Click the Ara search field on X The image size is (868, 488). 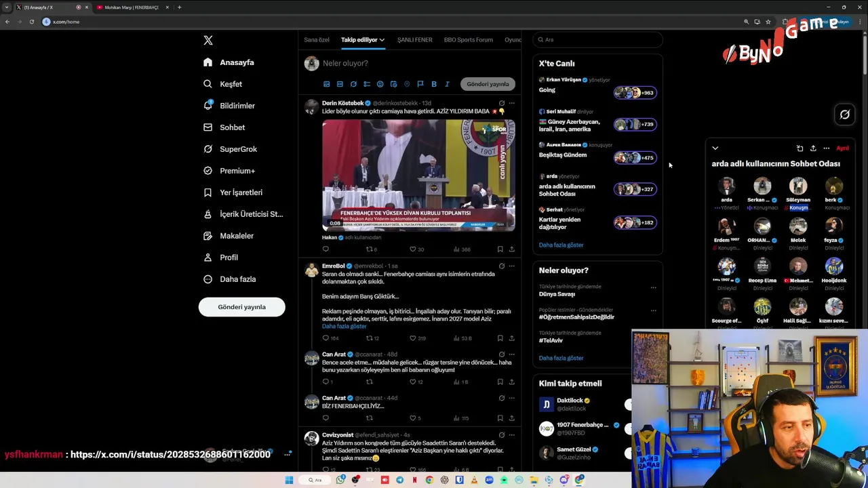pyautogui.click(x=597, y=40)
